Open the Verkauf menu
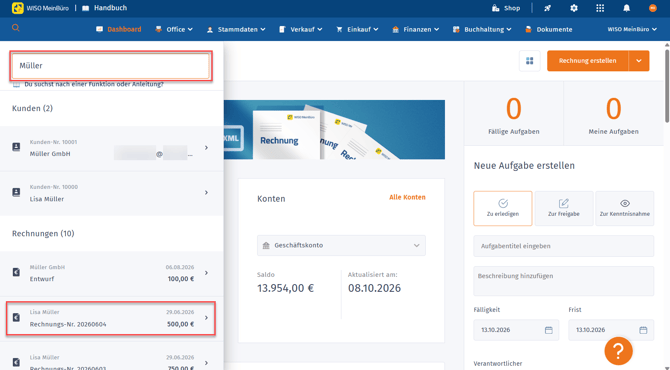 point(301,29)
